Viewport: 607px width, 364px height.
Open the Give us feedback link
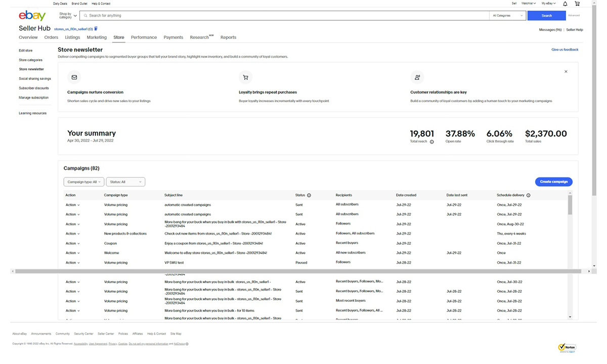tap(566, 50)
